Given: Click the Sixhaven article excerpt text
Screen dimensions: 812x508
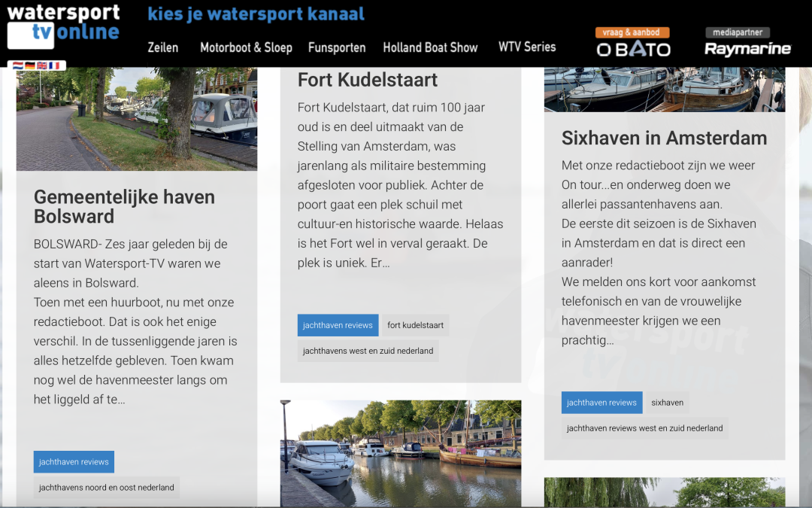Looking at the screenshot, I should click(x=659, y=252).
